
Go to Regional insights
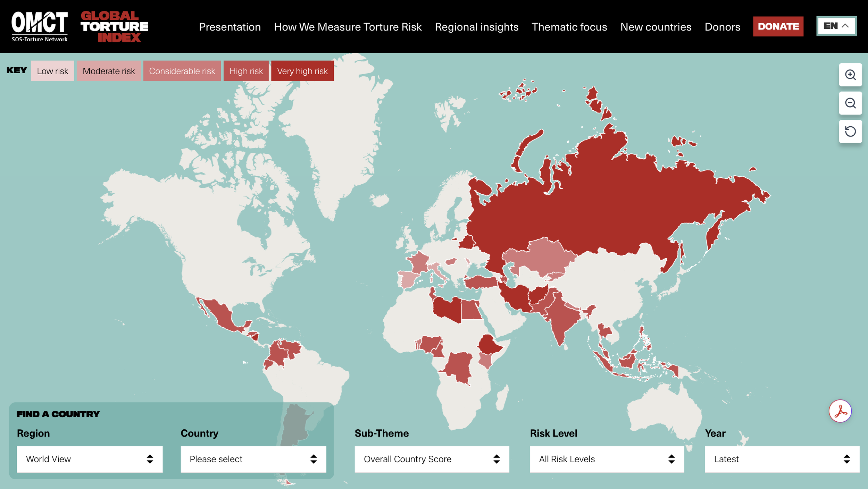click(x=477, y=27)
